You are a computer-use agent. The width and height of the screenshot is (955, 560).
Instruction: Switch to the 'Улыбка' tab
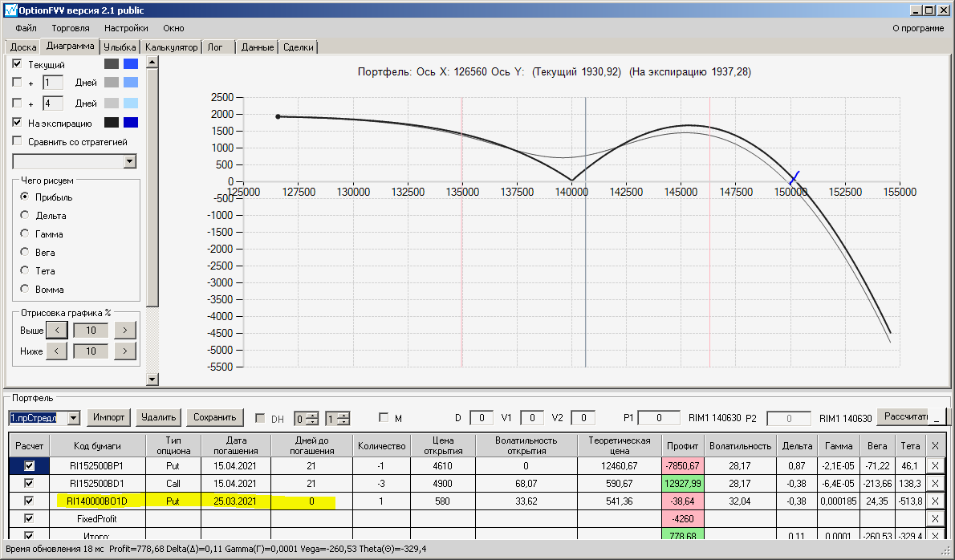(120, 47)
